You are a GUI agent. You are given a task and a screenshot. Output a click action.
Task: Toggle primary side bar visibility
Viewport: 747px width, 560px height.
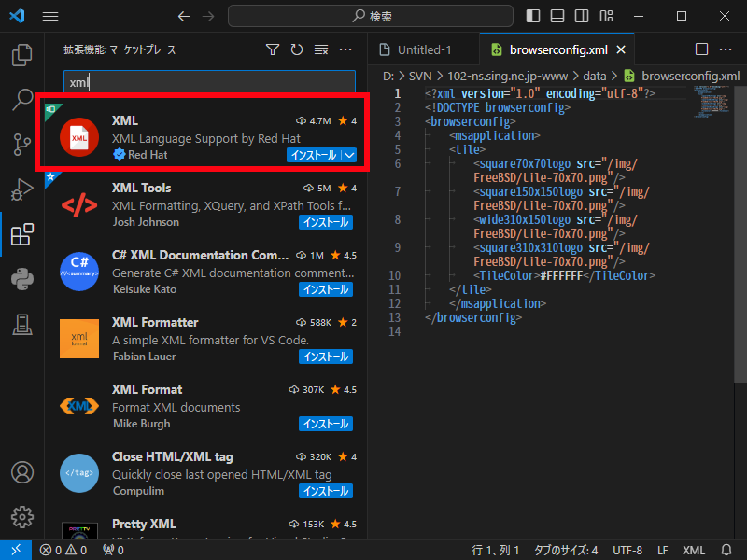click(532, 16)
